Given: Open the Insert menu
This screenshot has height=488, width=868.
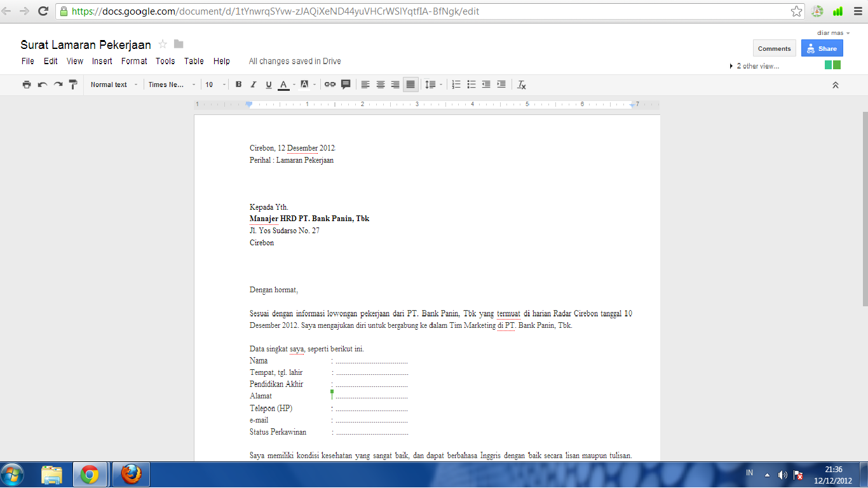Looking at the screenshot, I should pyautogui.click(x=102, y=61).
